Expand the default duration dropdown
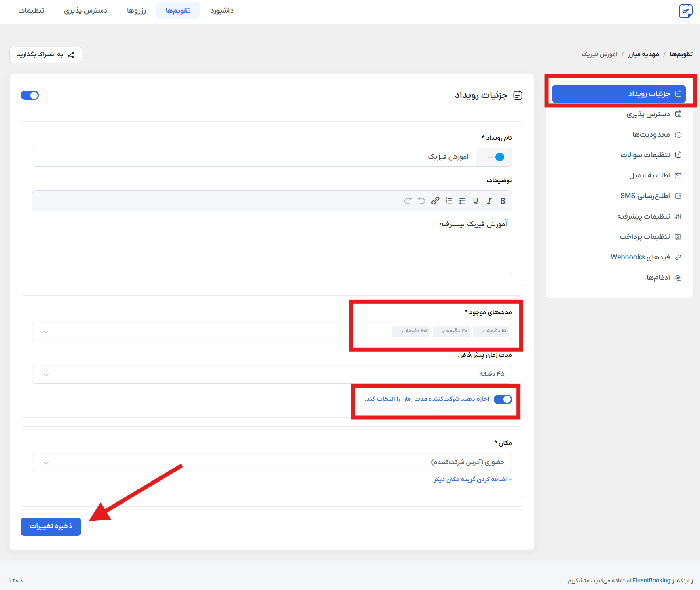Screen dimensions: 700x590 (46, 375)
